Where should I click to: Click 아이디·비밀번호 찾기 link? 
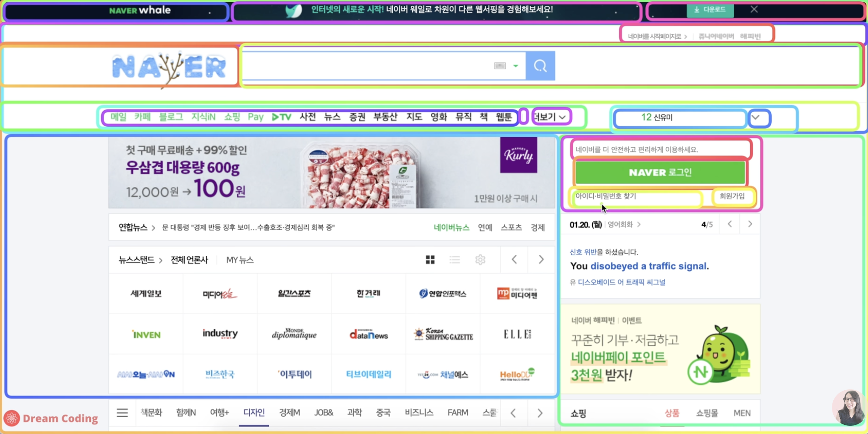[606, 196]
